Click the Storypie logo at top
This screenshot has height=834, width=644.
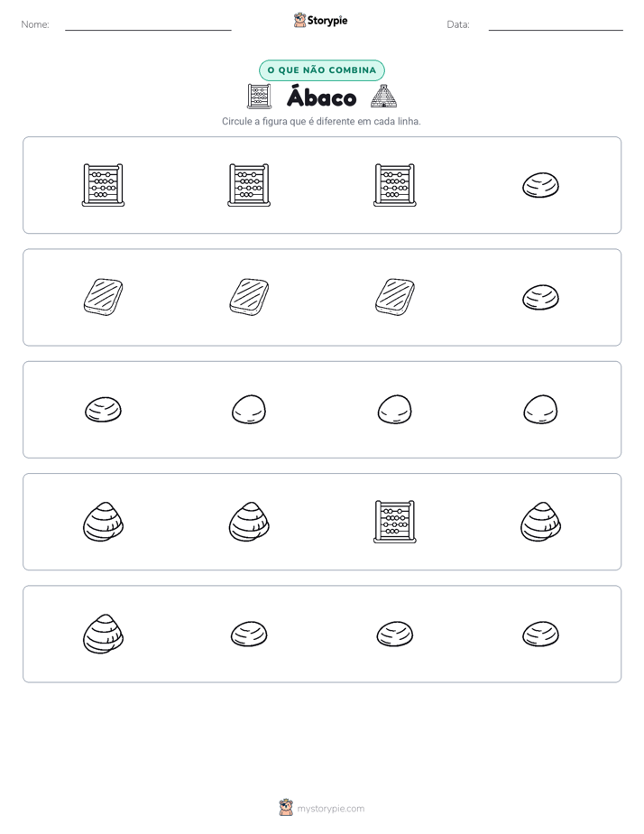[x=321, y=20]
